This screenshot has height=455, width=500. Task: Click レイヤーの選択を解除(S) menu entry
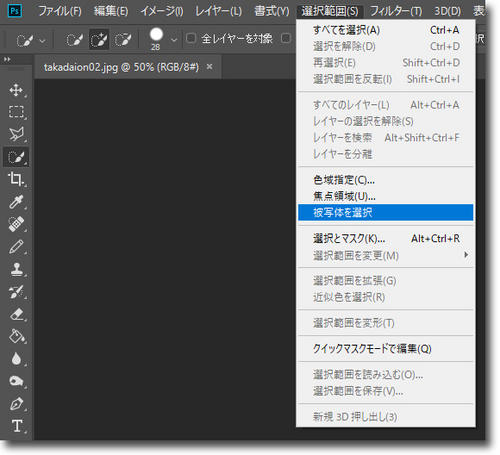tap(386, 121)
